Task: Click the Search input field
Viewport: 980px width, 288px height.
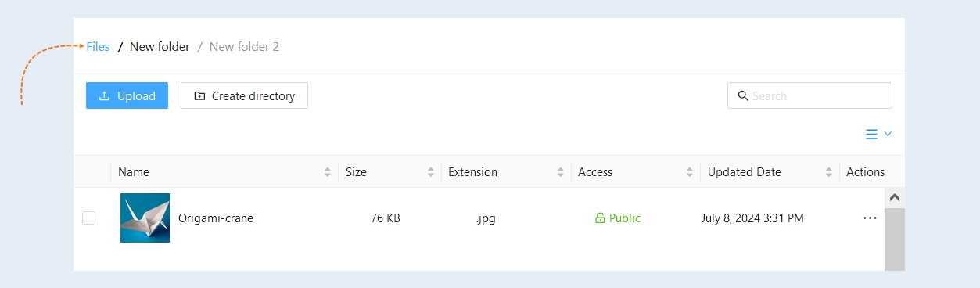Action: click(810, 95)
